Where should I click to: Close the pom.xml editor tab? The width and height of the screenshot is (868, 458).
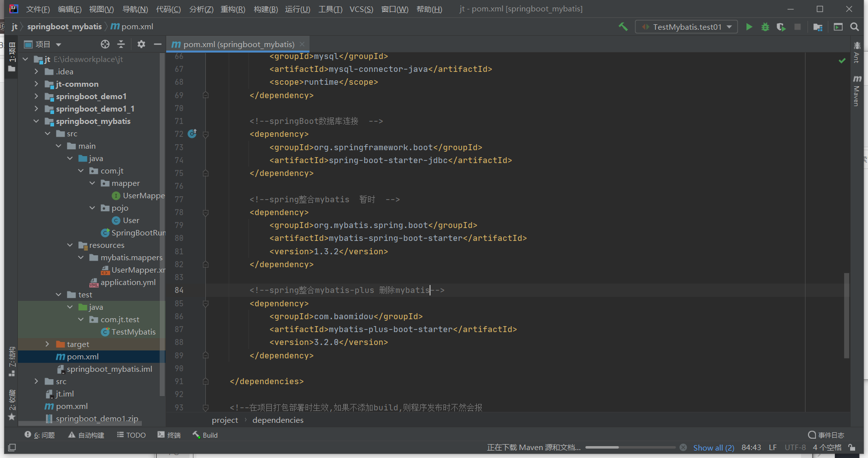click(302, 44)
